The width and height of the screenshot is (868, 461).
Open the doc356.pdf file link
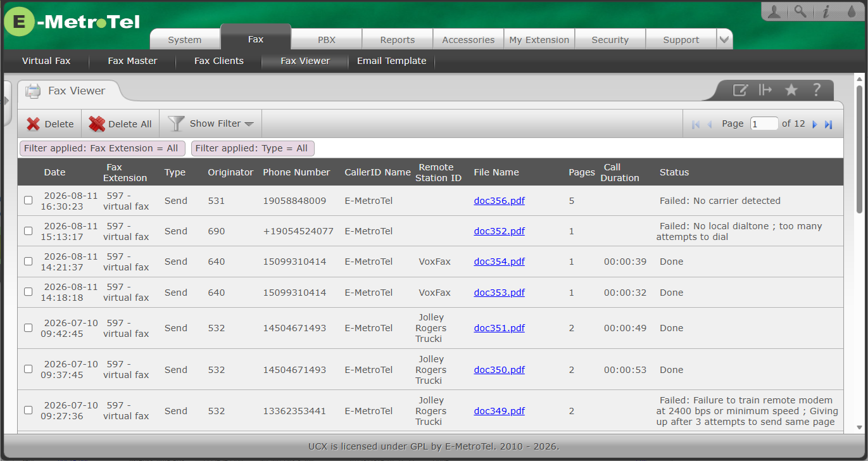coord(500,201)
